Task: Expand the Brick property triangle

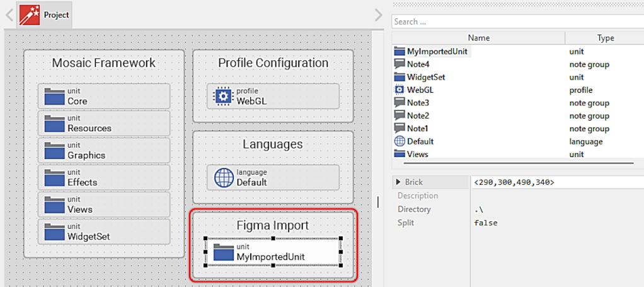Action: point(398,182)
